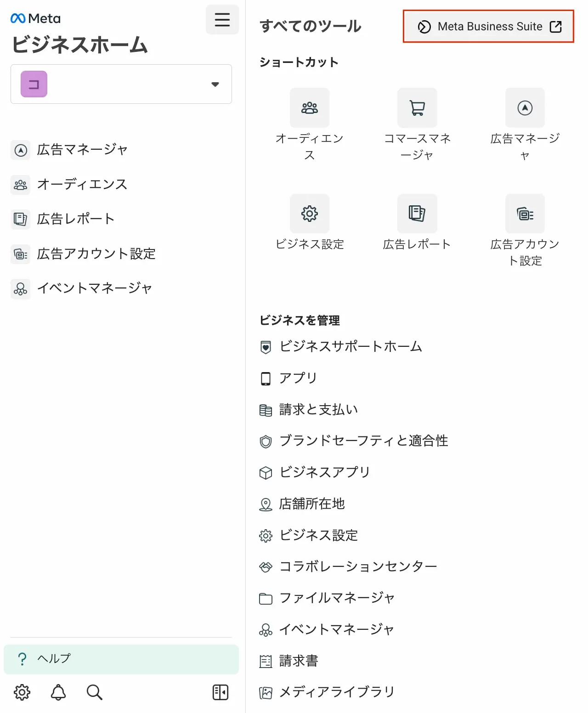Click the ビジネスを管理 section label

[300, 320]
